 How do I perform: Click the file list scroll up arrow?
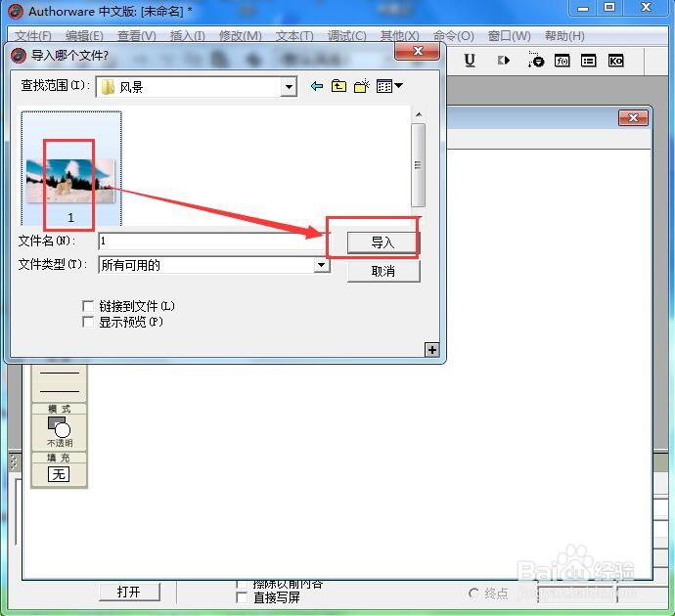tap(418, 114)
